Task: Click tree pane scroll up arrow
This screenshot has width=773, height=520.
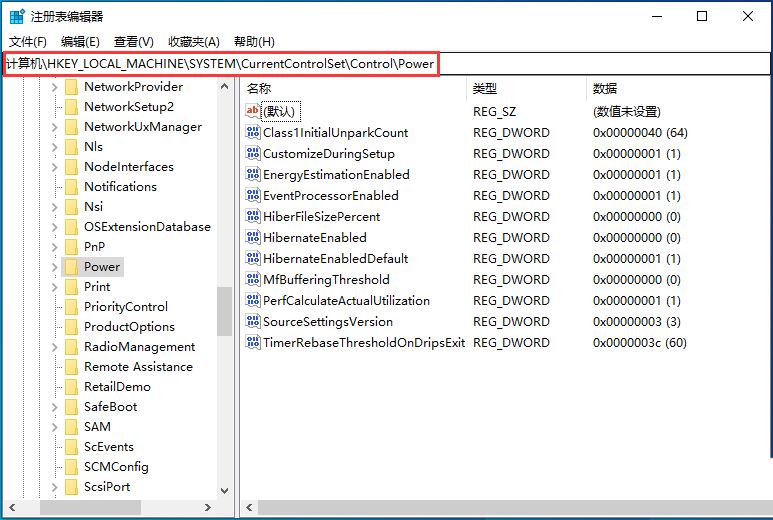Action: [x=224, y=86]
